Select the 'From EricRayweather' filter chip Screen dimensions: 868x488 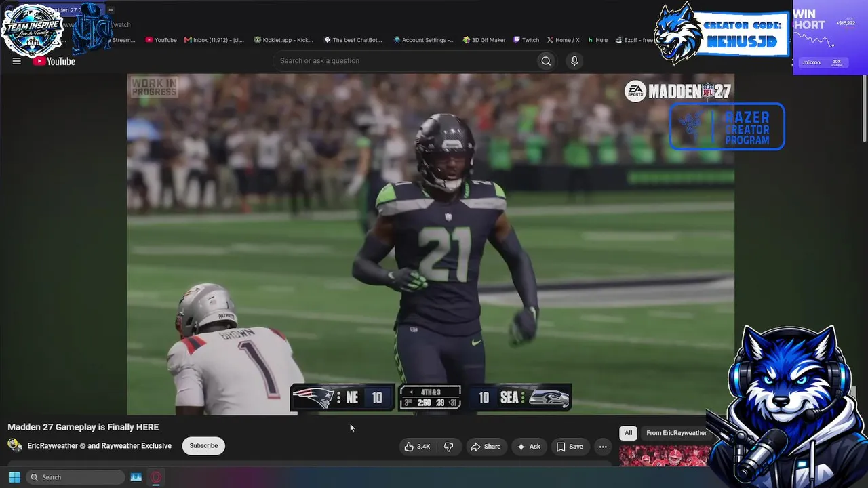(676, 433)
